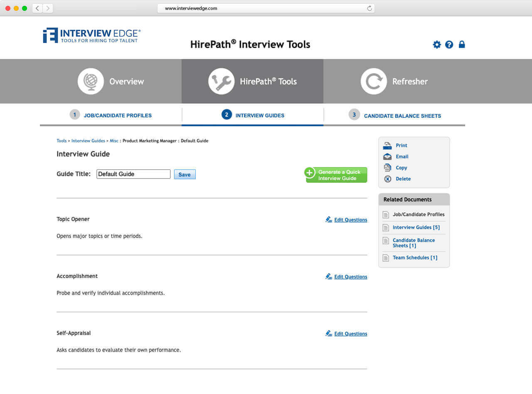Click the Interview Edge logo
532x394 pixels.
(x=92, y=36)
